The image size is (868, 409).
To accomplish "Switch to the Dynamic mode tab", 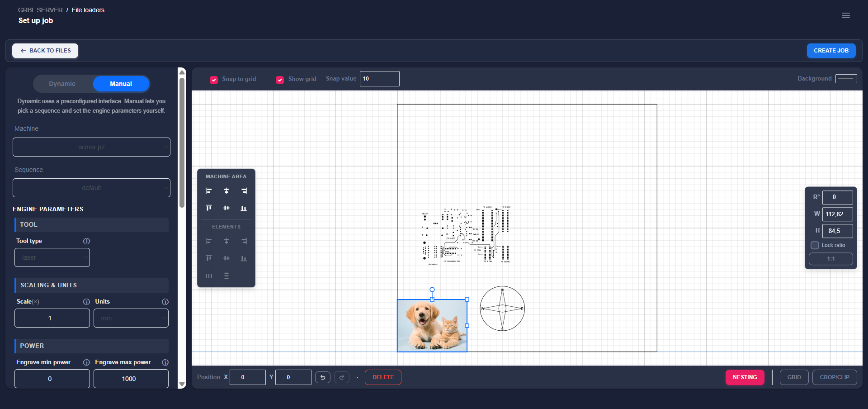I will point(62,84).
